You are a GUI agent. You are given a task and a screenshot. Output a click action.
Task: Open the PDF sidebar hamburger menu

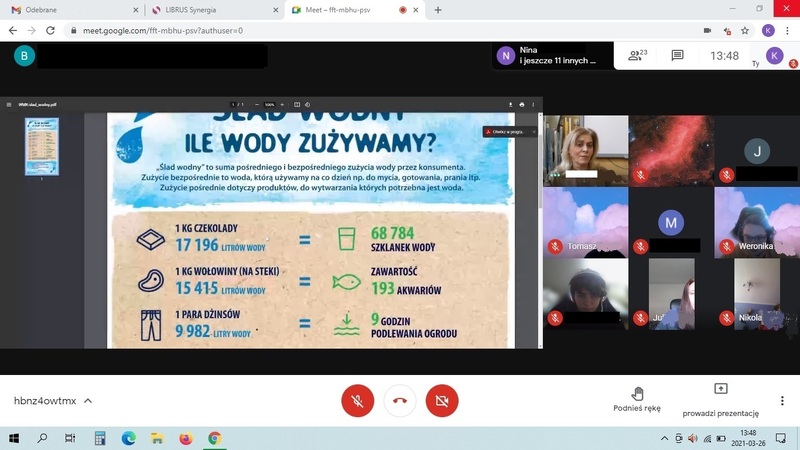(8, 104)
